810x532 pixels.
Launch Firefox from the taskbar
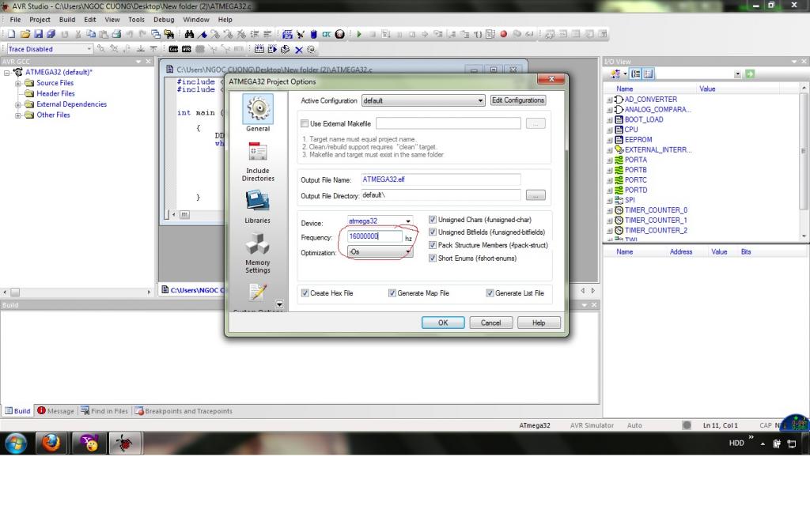51,443
